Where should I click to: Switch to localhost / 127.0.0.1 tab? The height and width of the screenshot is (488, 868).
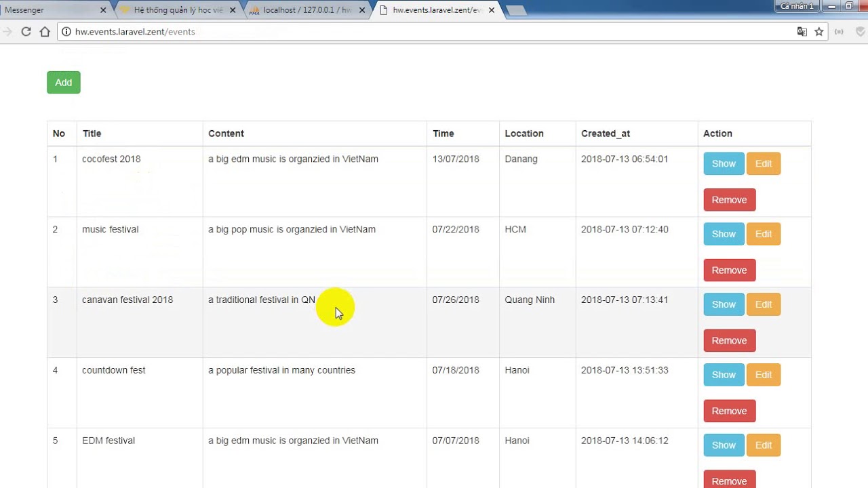[x=307, y=10]
